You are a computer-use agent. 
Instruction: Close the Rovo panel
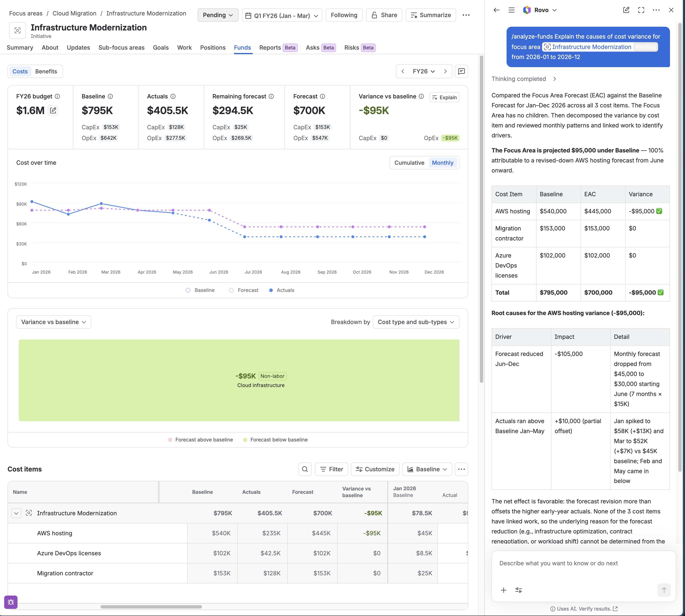(671, 10)
